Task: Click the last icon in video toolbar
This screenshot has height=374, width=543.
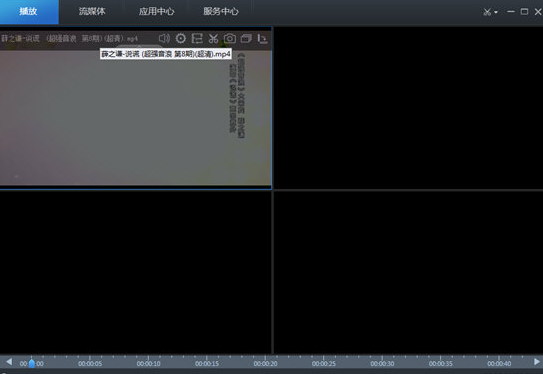Action: click(x=262, y=38)
